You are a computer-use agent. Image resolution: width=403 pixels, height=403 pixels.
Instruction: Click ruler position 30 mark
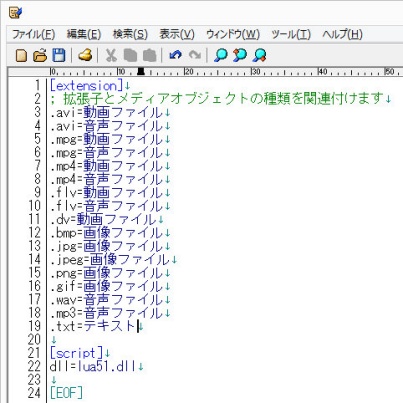[x=256, y=71]
